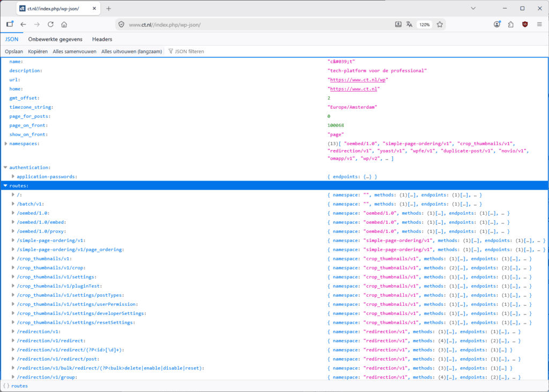Collapse the routes node

tap(5, 186)
